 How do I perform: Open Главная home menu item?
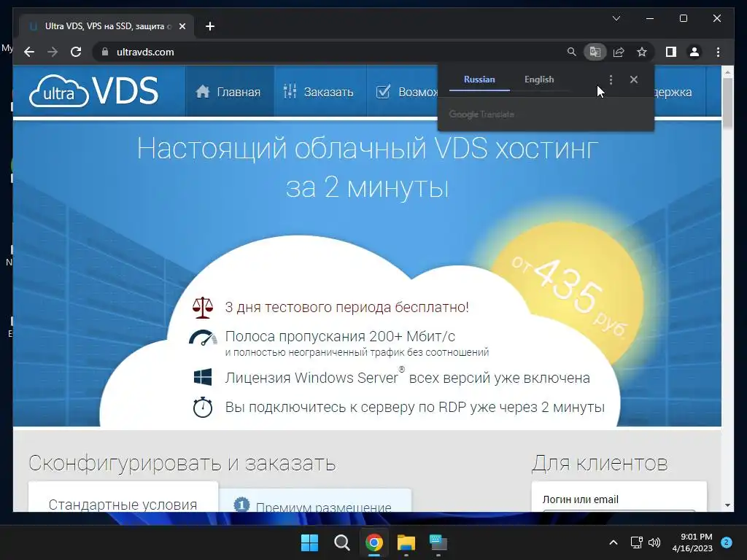228,91
